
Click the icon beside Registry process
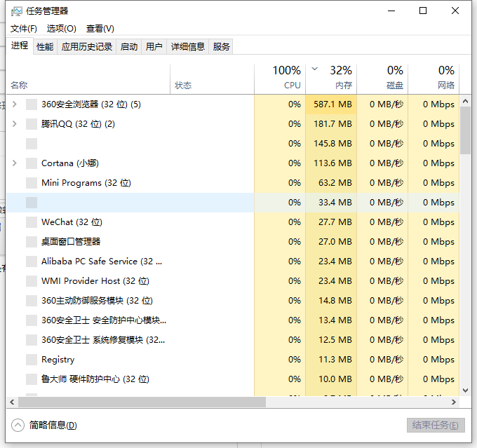click(31, 360)
